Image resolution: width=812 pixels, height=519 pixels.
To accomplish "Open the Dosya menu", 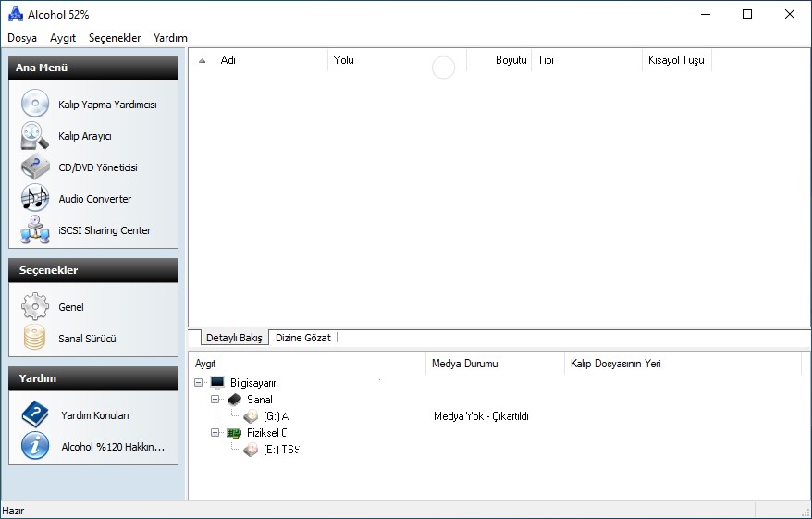I will tap(22, 38).
